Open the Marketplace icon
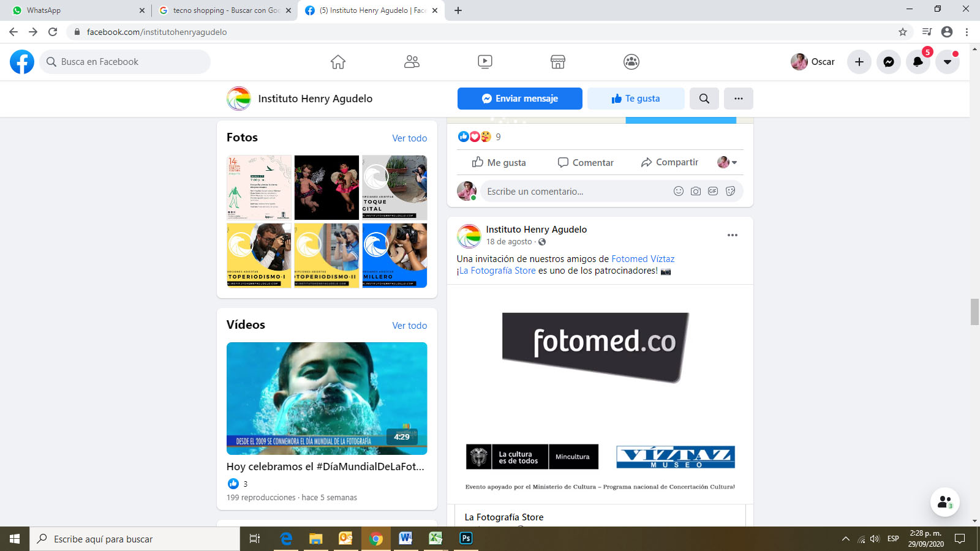 557,62
